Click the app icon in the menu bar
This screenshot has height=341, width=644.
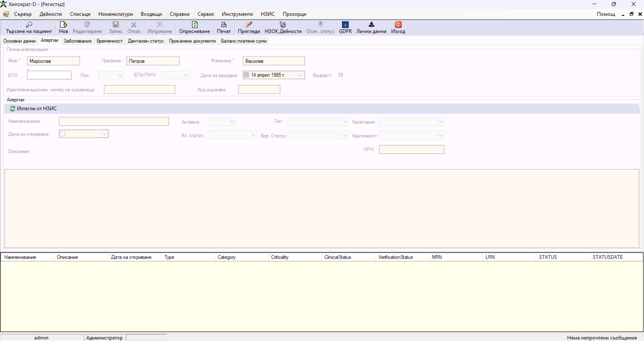pyautogui.click(x=6, y=14)
